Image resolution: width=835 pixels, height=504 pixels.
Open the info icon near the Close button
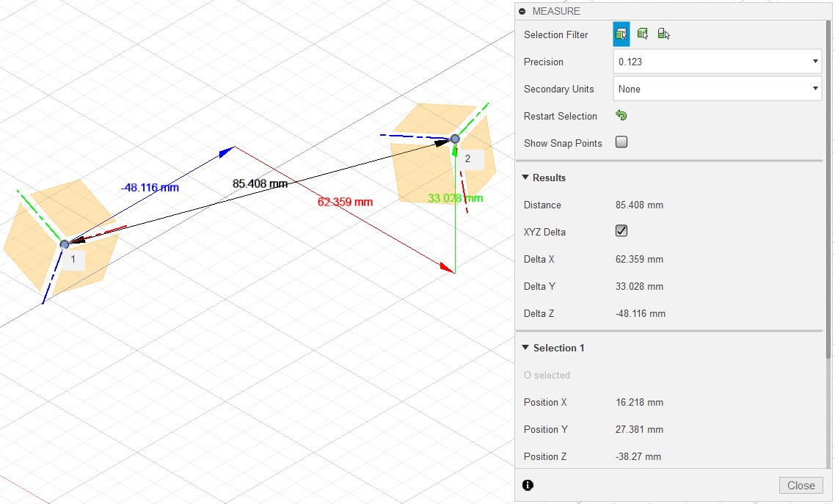pos(528,485)
